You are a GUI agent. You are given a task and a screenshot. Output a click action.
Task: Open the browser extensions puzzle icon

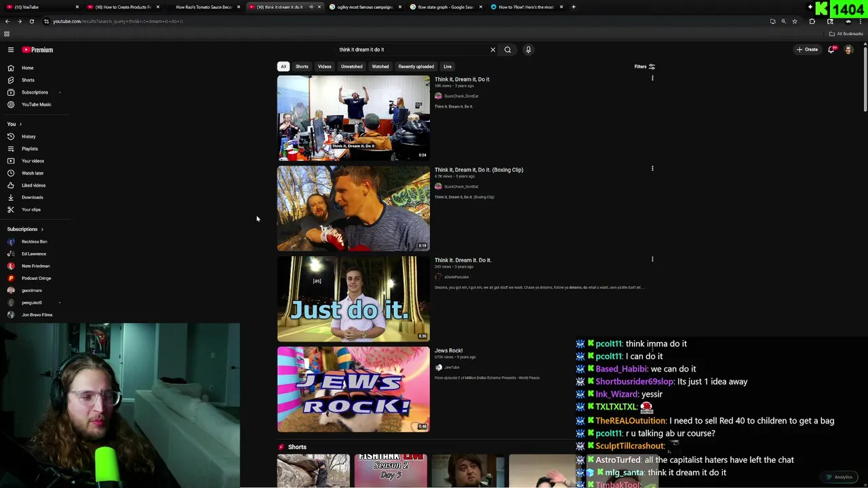tap(812, 21)
